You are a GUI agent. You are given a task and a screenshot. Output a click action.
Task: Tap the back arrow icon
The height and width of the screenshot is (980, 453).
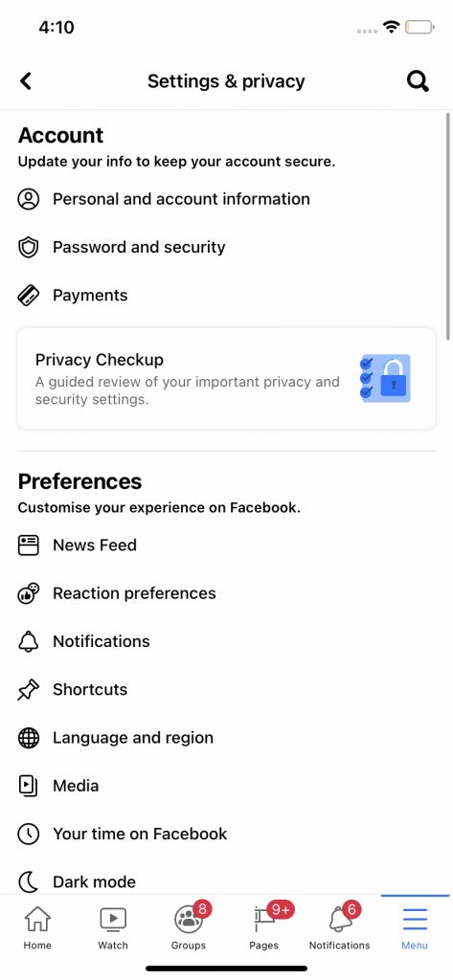click(x=26, y=81)
